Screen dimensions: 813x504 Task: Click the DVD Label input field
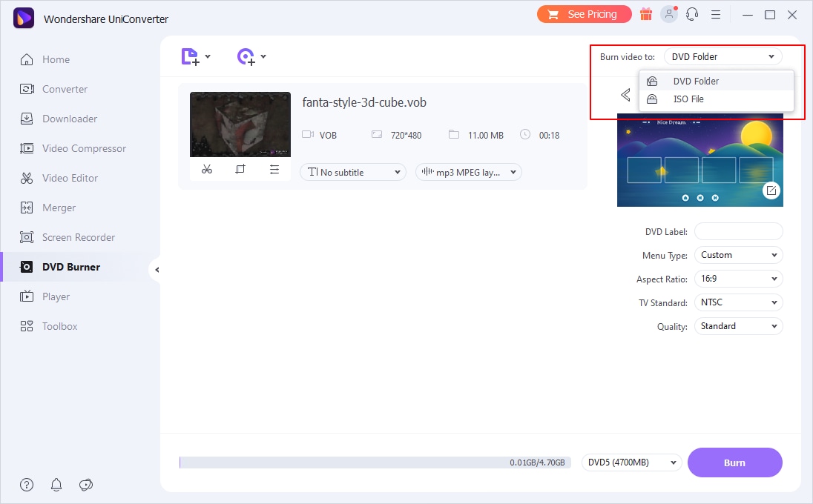[x=738, y=231]
